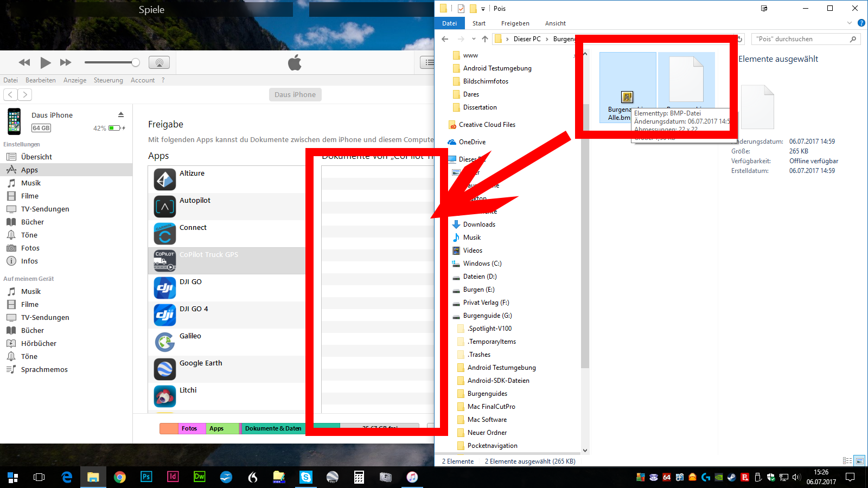Screen dimensions: 868x488
Task: Open Skype from the taskbar
Action: point(306,477)
